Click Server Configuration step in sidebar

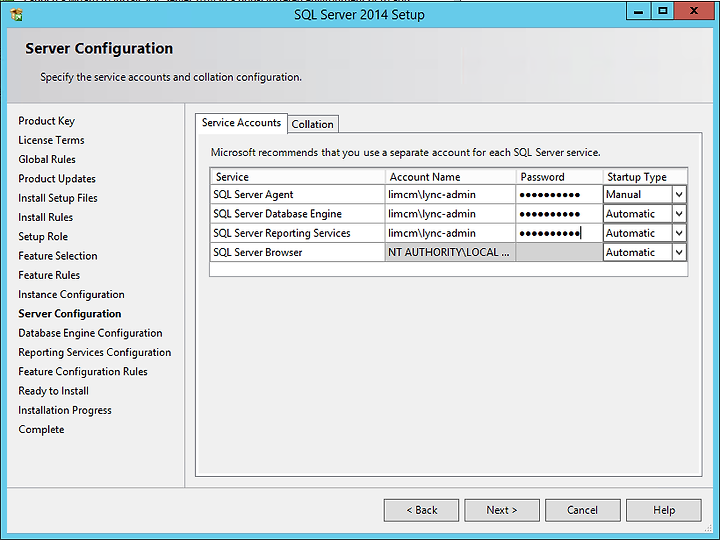[x=70, y=314]
